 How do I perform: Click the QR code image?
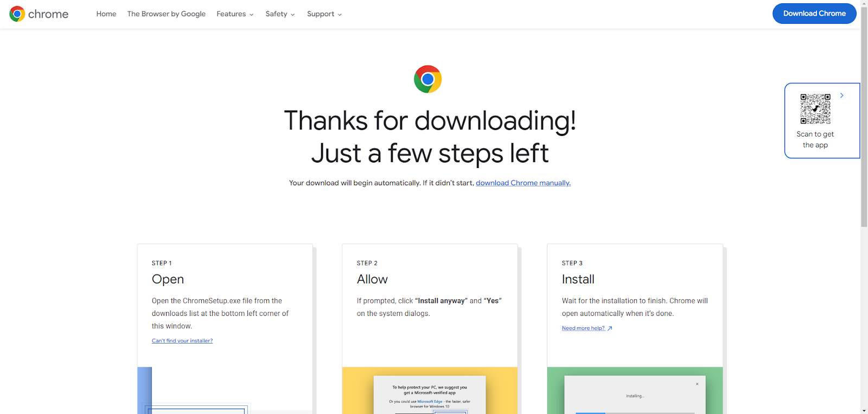point(815,109)
